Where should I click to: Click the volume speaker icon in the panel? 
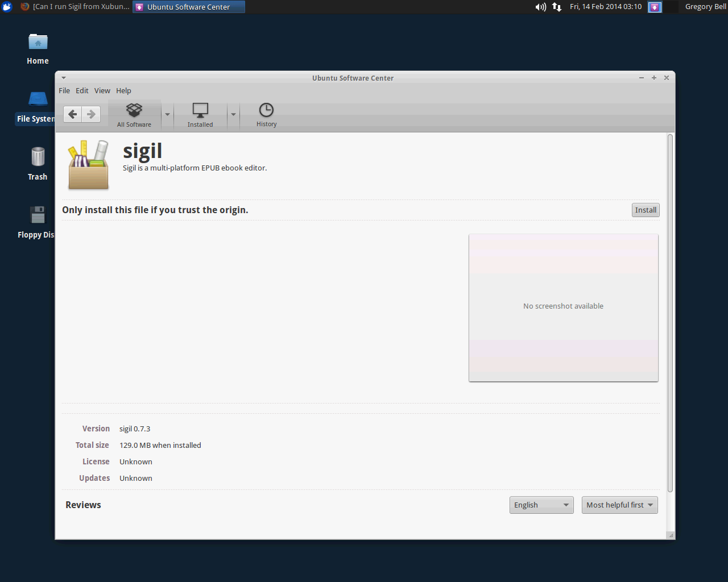click(x=540, y=7)
